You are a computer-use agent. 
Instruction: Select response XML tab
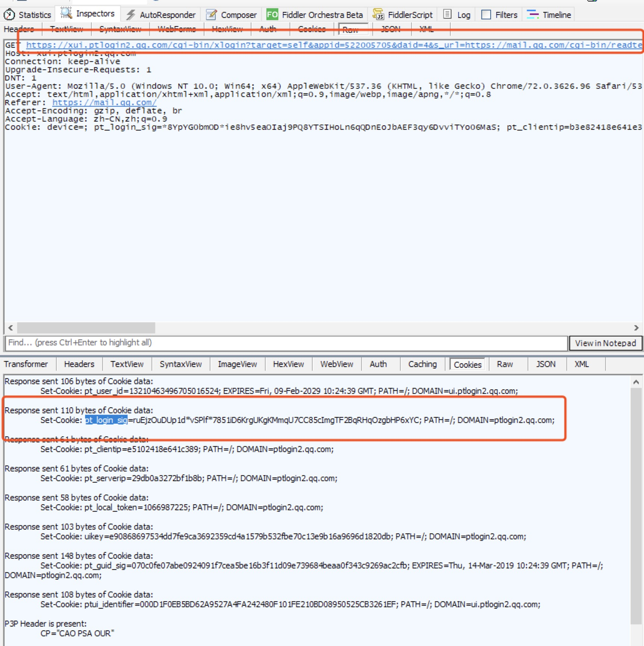[x=582, y=364]
